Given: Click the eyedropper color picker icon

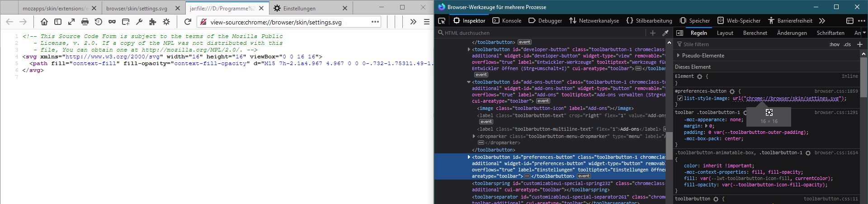Looking at the screenshot, I should pyautogui.click(x=665, y=33).
